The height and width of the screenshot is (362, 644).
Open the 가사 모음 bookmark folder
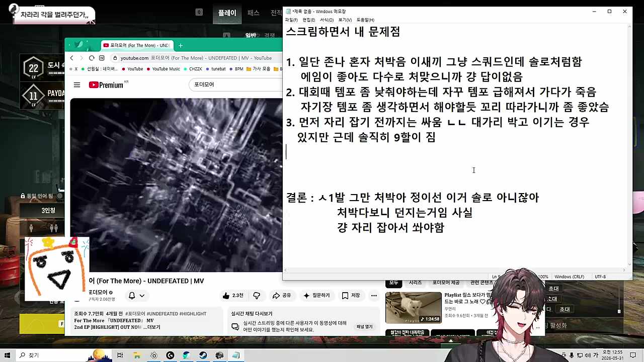[259, 69]
